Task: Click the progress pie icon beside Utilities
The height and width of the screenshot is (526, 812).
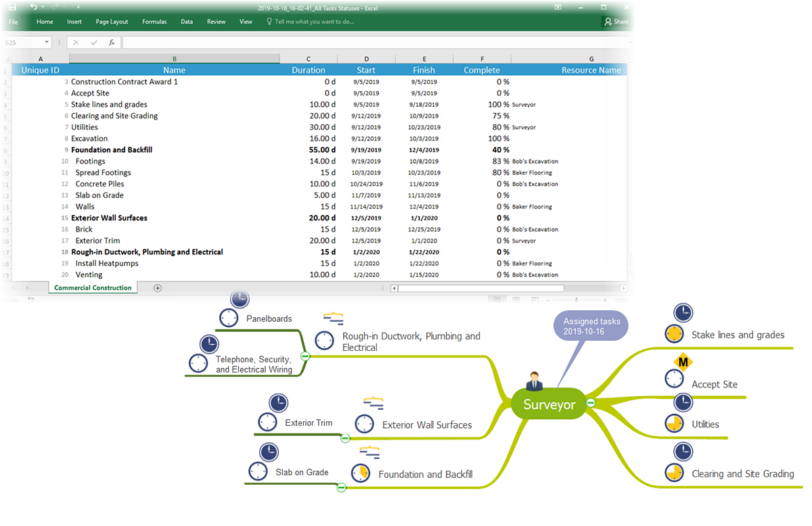Action: click(x=674, y=424)
